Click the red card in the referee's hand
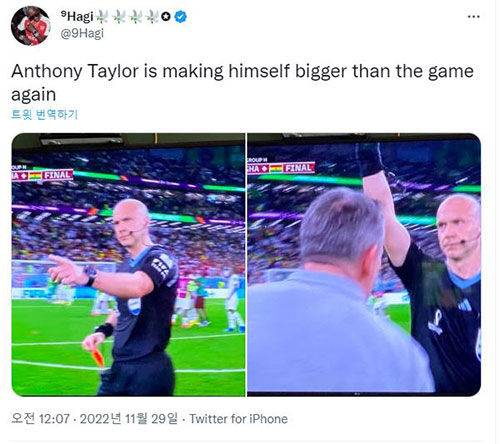Viewport: 500px width, 444px height. tap(98, 356)
